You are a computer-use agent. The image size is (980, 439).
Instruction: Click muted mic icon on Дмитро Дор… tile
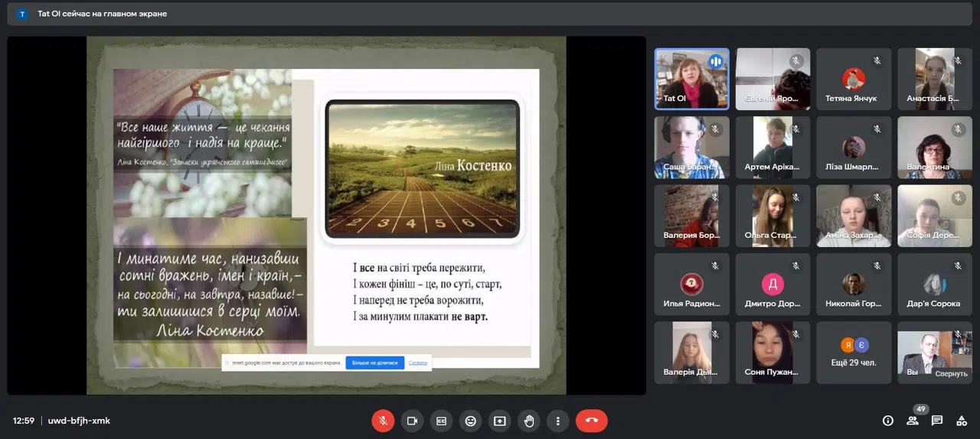[x=796, y=266]
